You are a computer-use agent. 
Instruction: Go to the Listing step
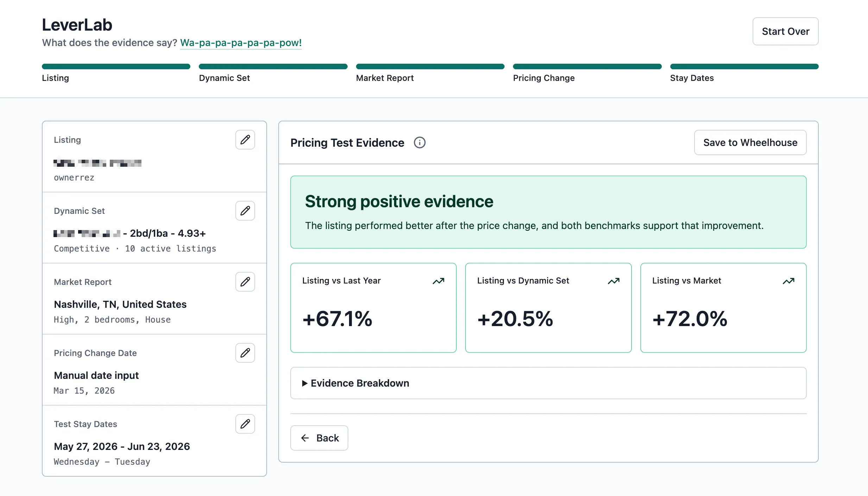[x=55, y=78]
